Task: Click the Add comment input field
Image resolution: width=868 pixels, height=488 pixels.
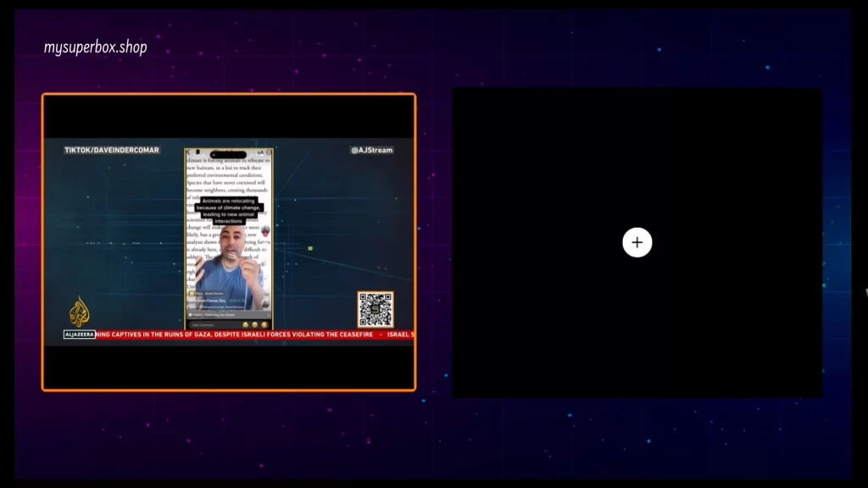Action: (208, 324)
